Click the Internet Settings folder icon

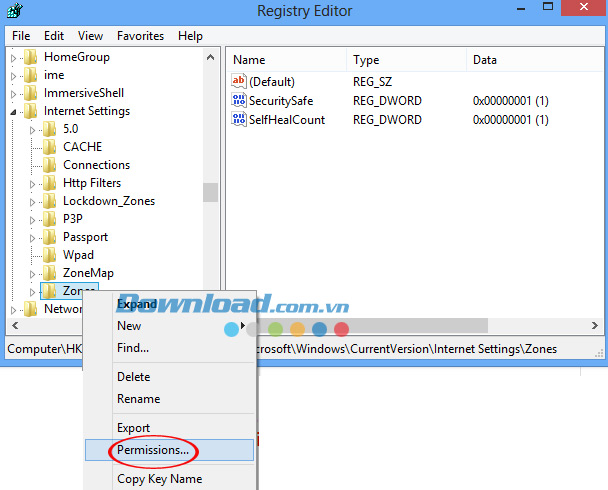pyautogui.click(x=31, y=111)
